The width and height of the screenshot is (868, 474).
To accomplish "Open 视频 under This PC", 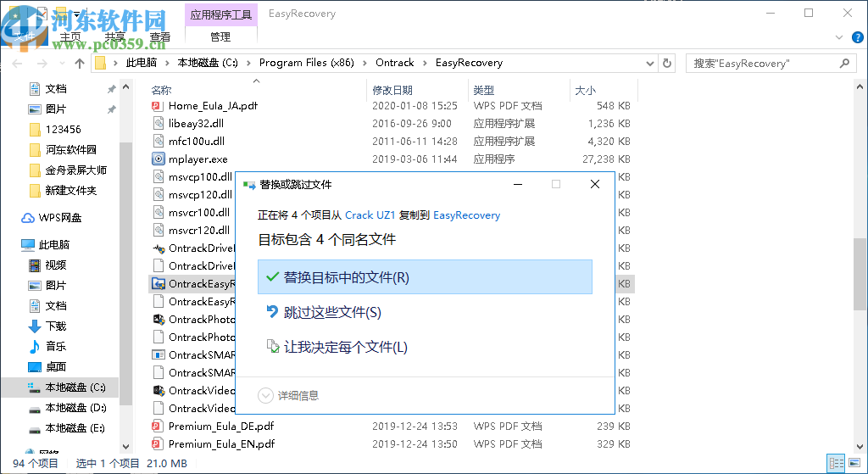I will point(55,265).
